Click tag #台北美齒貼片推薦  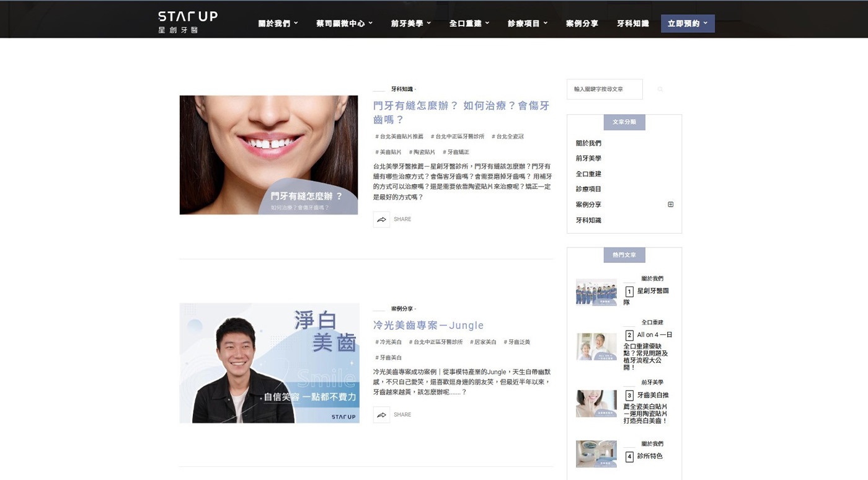pyautogui.click(x=399, y=136)
